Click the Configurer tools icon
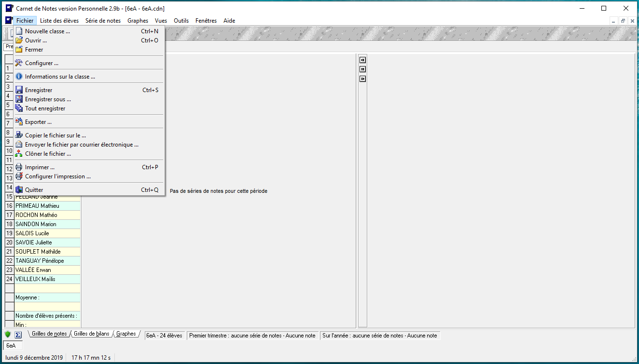Screen dimensions: 639x364 [19, 63]
